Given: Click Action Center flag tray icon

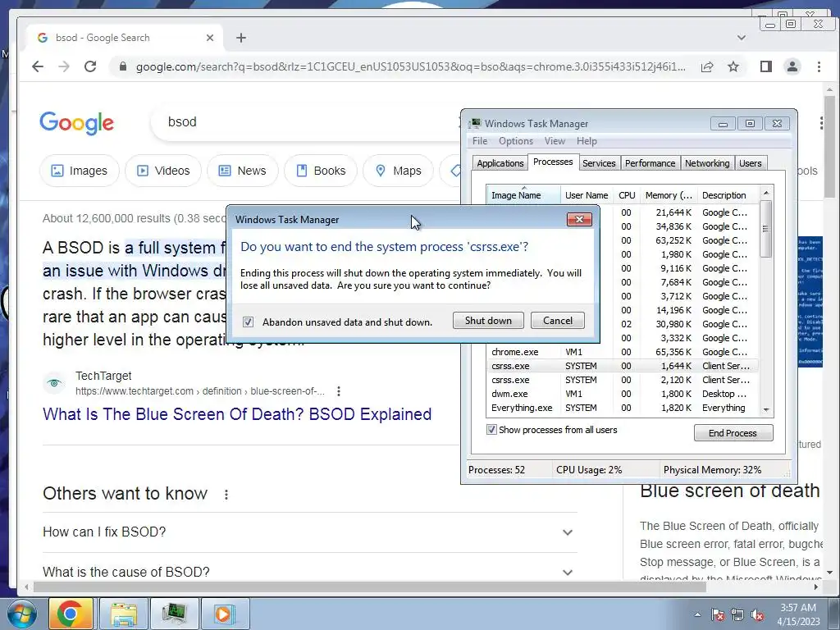Looking at the screenshot, I should [718, 614].
